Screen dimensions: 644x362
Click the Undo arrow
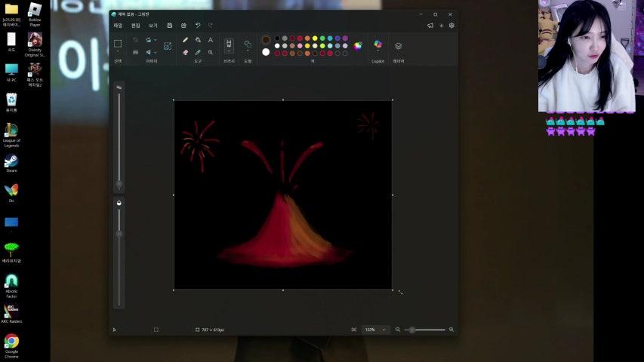pos(198,25)
